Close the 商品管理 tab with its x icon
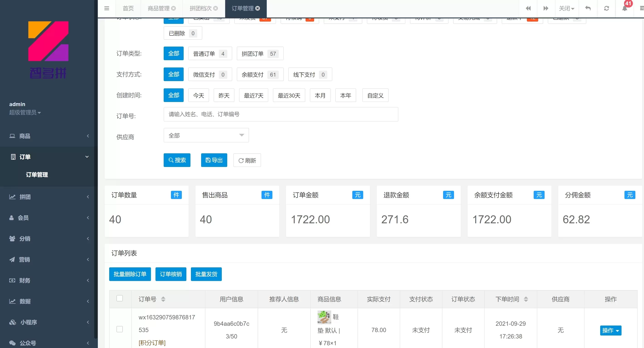The width and height of the screenshot is (644, 348). pyautogui.click(x=173, y=8)
